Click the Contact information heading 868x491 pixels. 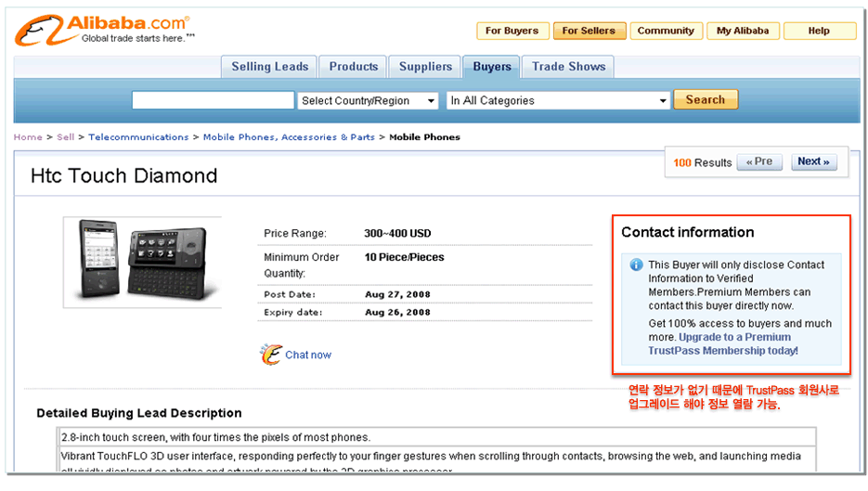coord(688,232)
